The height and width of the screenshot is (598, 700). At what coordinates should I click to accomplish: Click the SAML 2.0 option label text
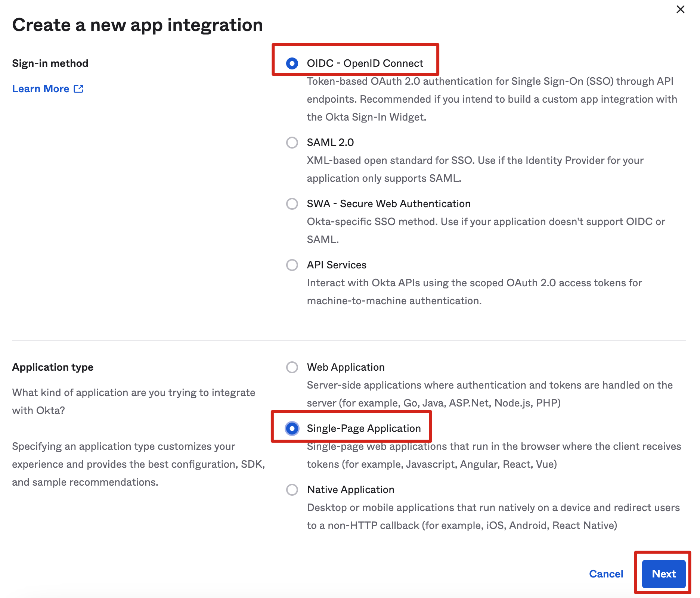[x=330, y=143]
